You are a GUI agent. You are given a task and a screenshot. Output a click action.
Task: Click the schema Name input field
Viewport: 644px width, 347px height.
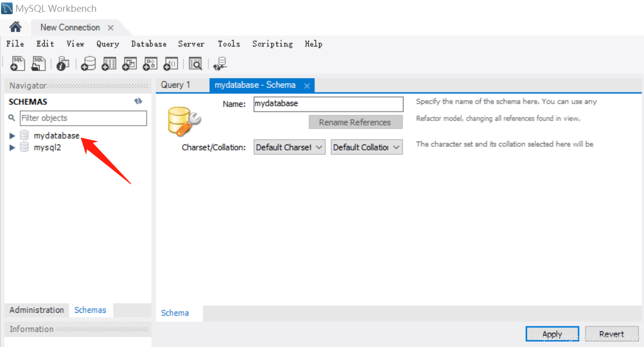[x=328, y=104]
